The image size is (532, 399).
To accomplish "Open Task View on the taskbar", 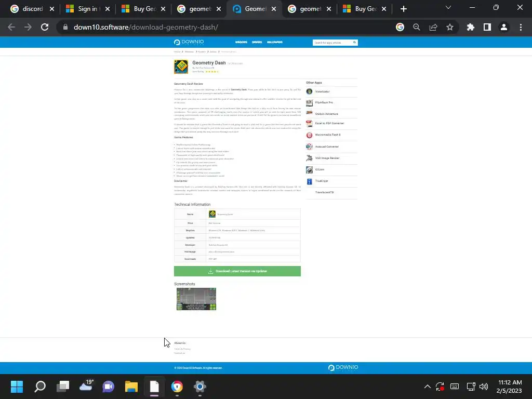I will [63, 387].
